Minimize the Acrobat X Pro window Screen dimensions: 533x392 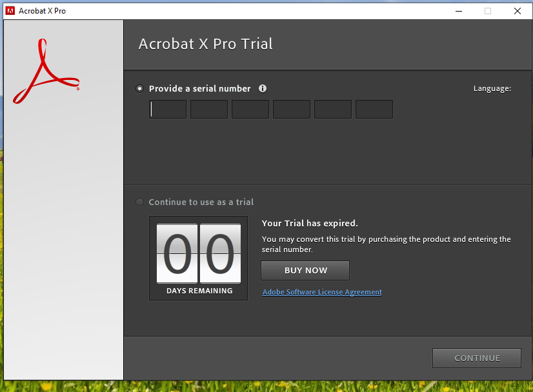(x=459, y=11)
